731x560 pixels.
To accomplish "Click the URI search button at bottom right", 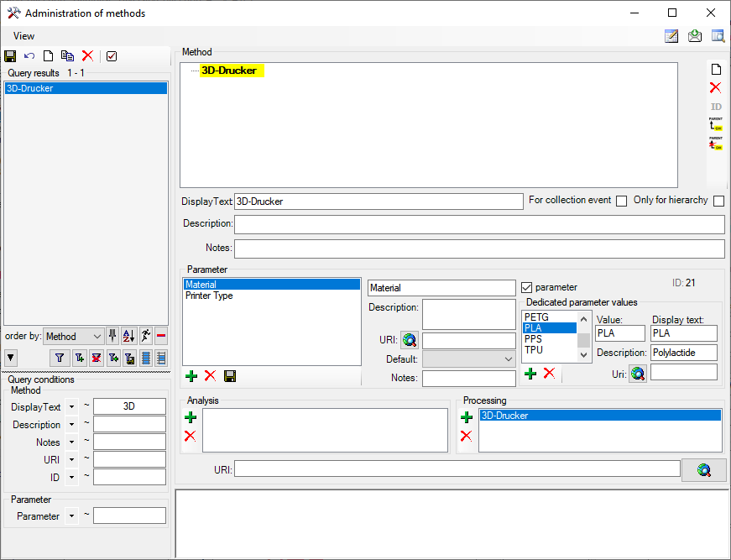I will [x=703, y=470].
